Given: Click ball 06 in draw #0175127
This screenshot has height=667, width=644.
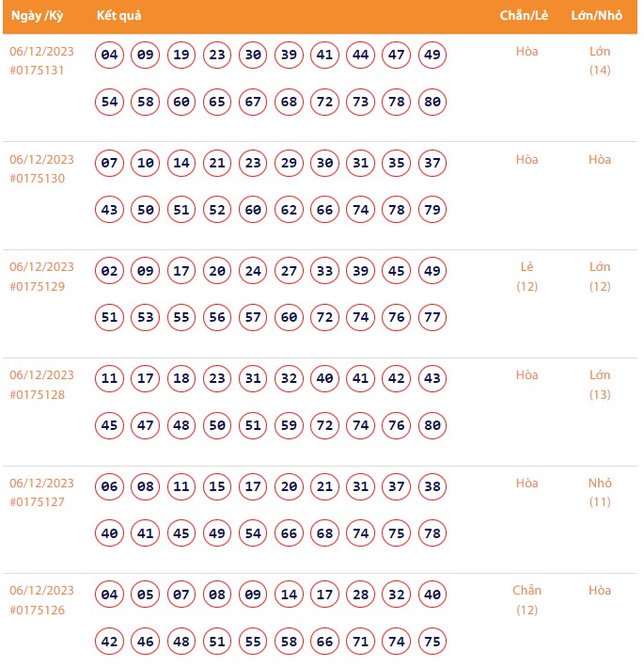Looking at the screenshot, I should coord(110,487).
